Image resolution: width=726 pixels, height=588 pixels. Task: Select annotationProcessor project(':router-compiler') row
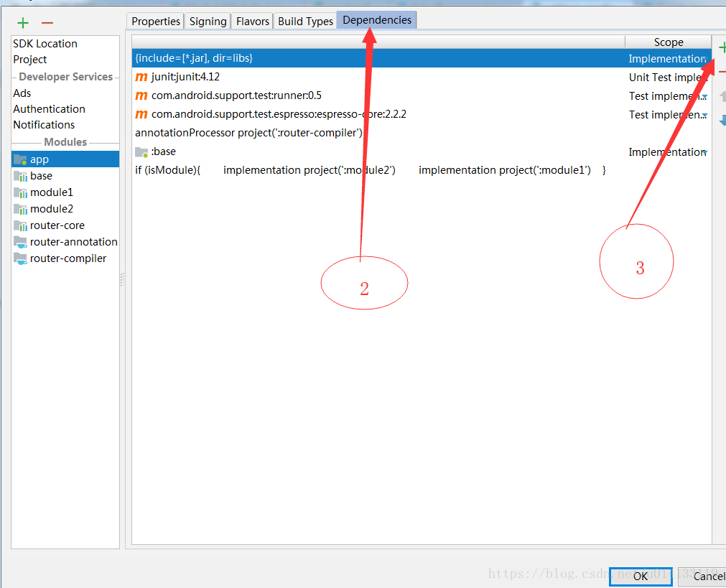422,133
